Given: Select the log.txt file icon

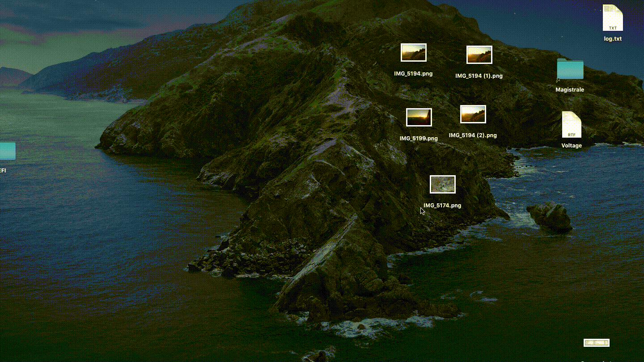Looking at the screenshot, I should tap(613, 18).
